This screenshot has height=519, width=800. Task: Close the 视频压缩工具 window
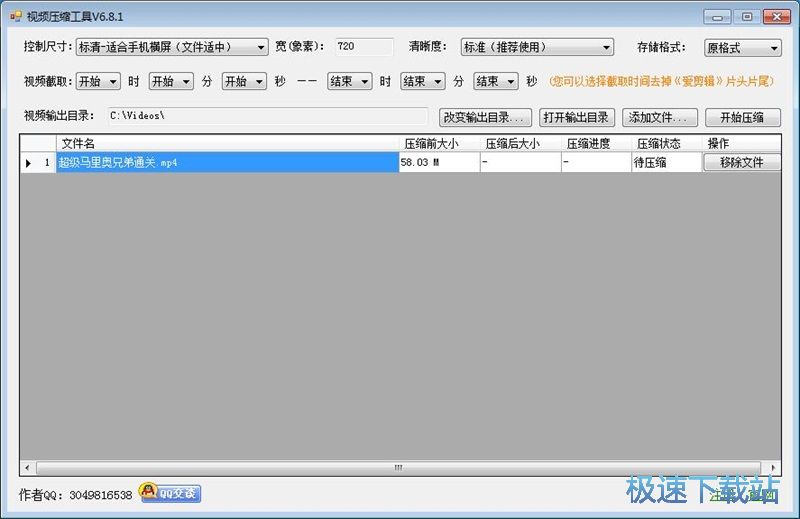(x=777, y=17)
